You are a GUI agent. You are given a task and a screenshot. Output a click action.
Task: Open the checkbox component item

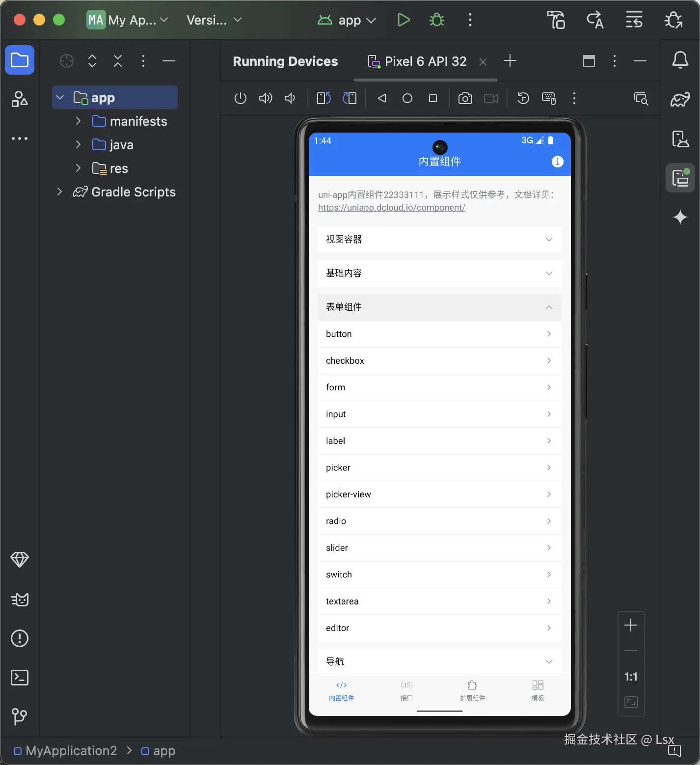pyautogui.click(x=439, y=361)
